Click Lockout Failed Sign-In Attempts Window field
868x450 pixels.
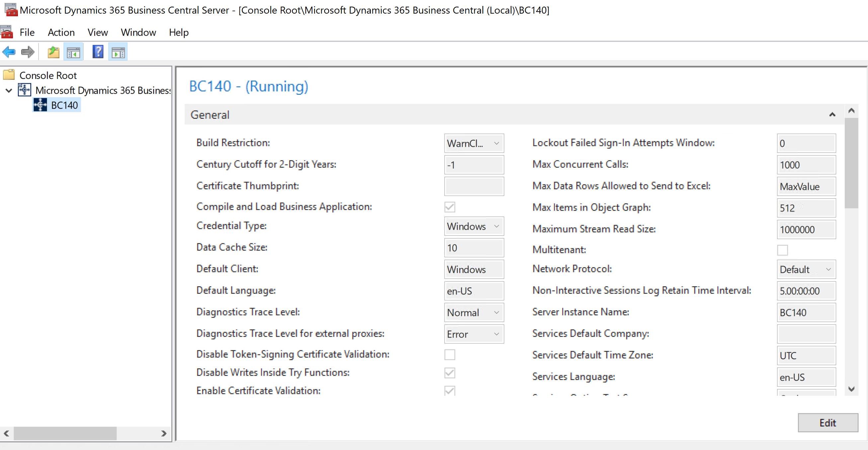tap(806, 143)
